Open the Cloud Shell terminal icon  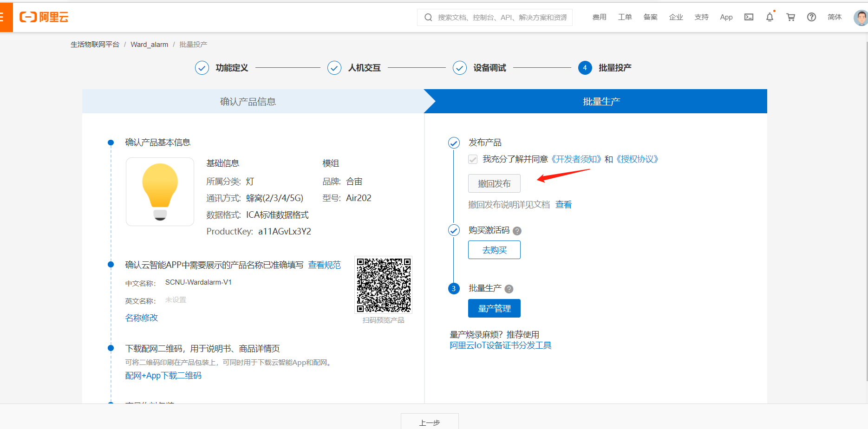click(748, 17)
